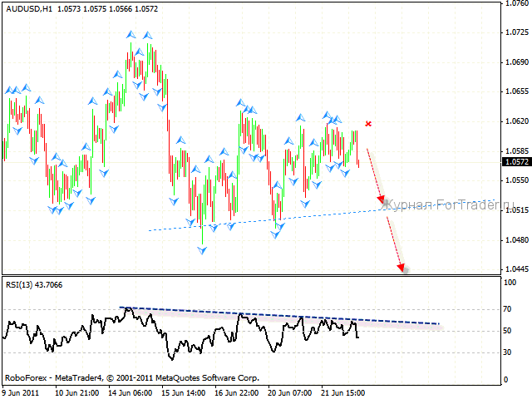Click price axis label 1.0690

click(x=517, y=62)
